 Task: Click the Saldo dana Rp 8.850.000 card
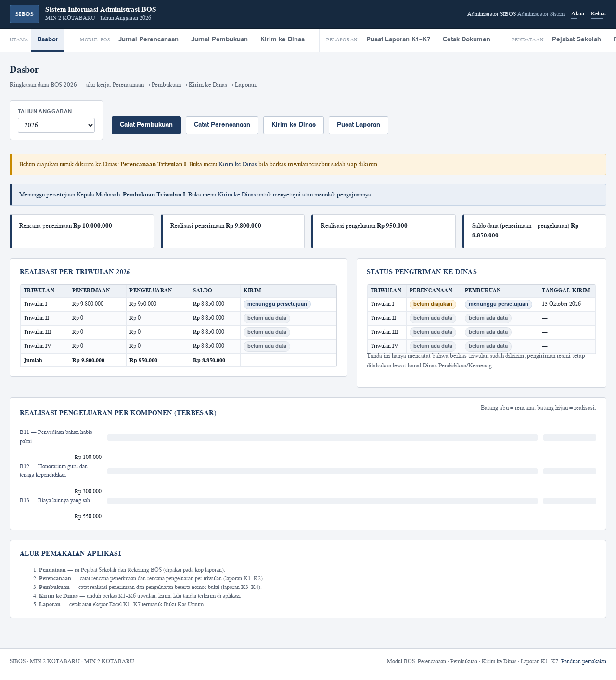(534, 232)
